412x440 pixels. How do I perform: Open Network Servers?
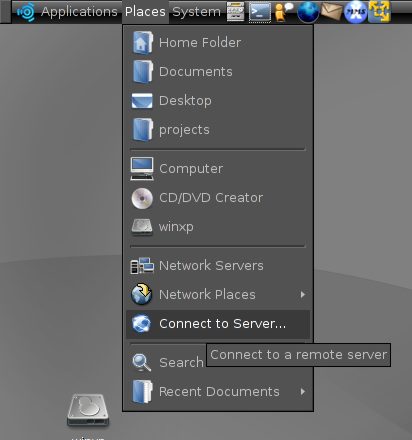[x=218, y=265]
